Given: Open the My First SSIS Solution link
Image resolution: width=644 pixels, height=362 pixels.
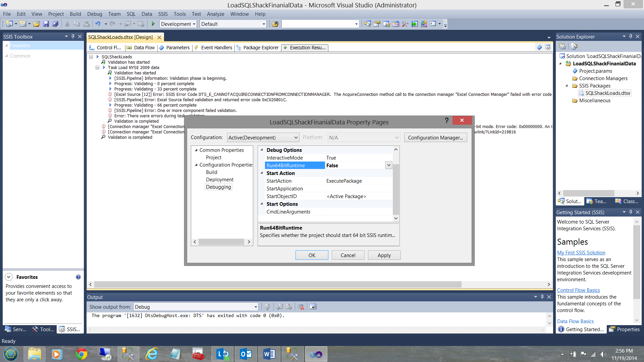Looking at the screenshot, I should coord(581,252).
